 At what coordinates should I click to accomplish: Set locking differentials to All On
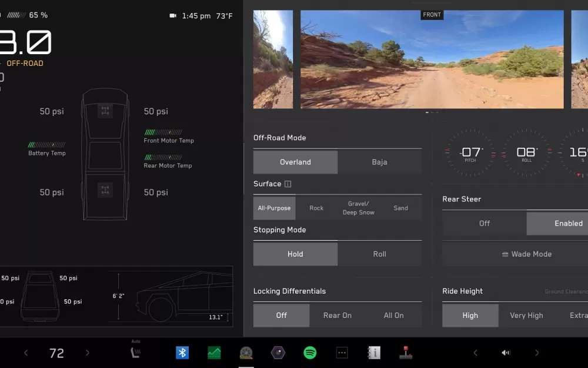tap(393, 316)
